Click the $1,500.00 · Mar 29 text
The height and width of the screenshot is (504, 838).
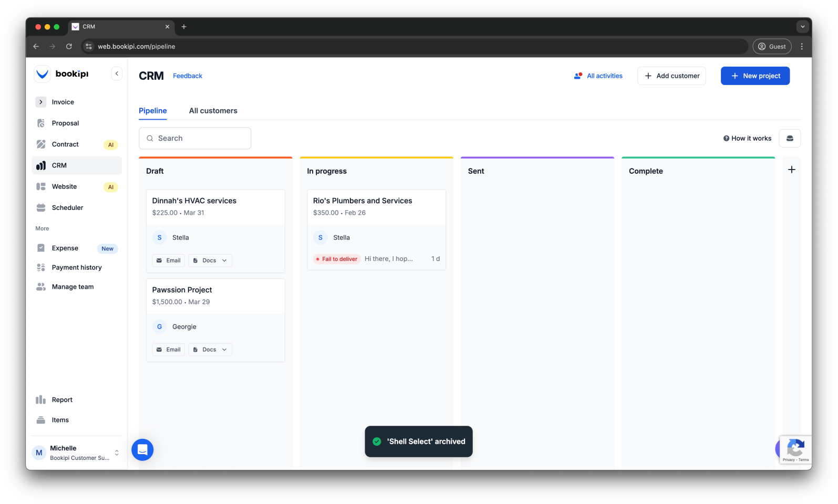[x=181, y=302]
